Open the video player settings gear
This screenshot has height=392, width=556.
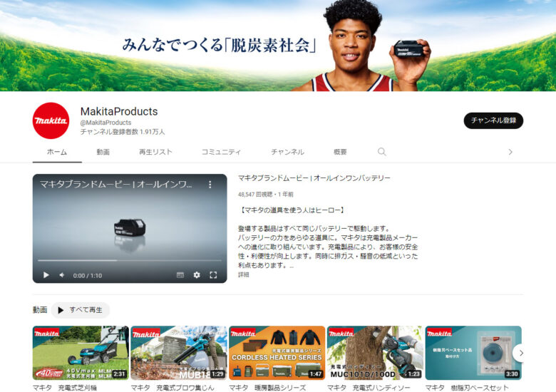[x=197, y=275]
